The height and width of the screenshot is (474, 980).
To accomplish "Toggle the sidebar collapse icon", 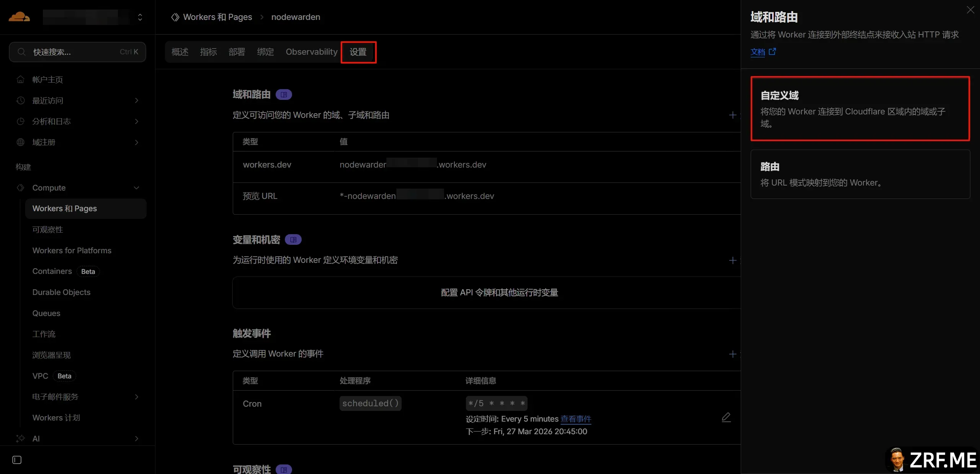I will pyautogui.click(x=17, y=460).
